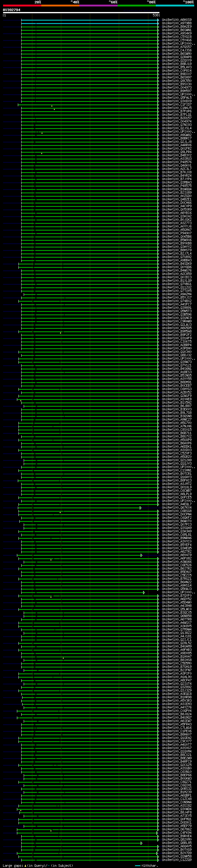The image size is (197, 868).
Task: Select the UniRef100_A8LPL9 label
Action: (177, 494)
